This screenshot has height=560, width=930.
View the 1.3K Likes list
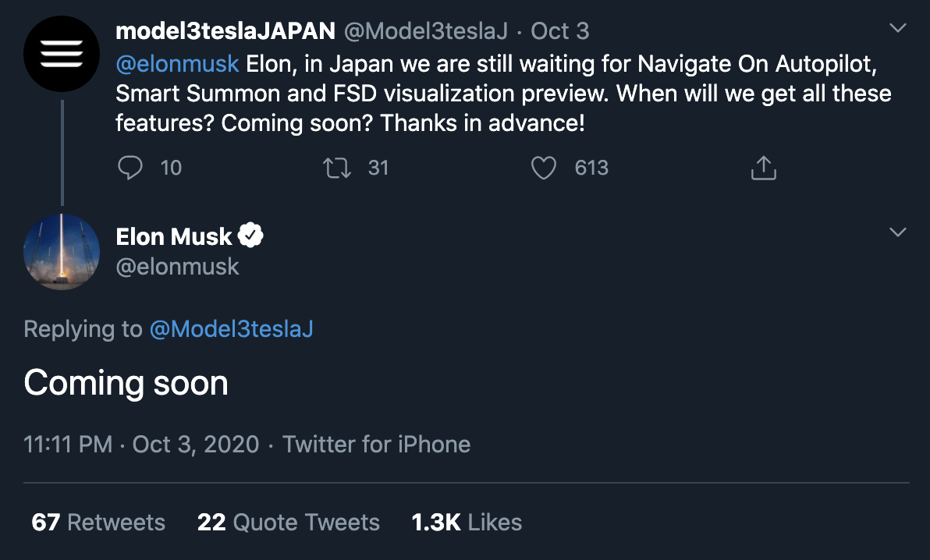467,522
